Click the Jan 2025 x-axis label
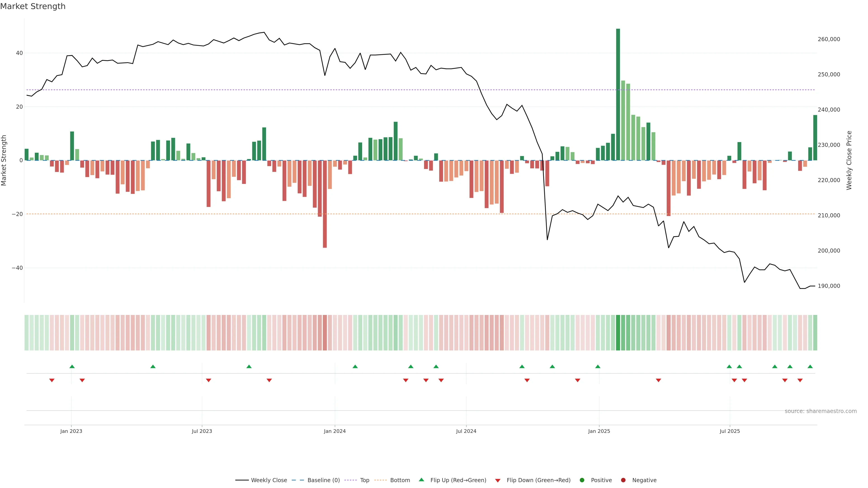The image size is (868, 488). tap(599, 431)
